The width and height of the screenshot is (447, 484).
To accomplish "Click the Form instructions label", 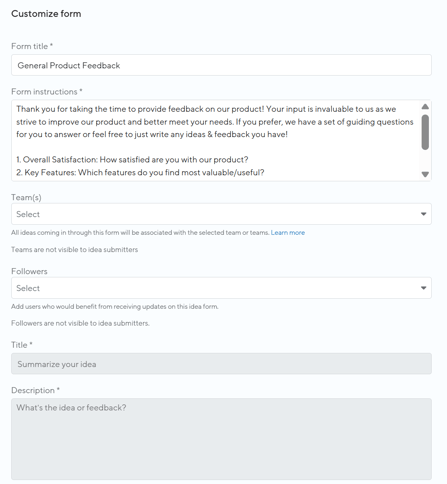I will [x=47, y=92].
